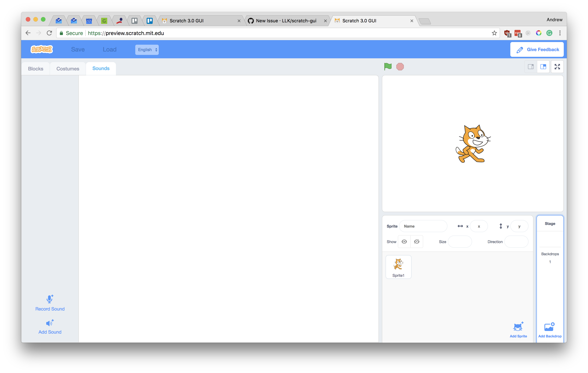Click the Sprite Name input field
The width and height of the screenshot is (588, 373).
coord(423,226)
